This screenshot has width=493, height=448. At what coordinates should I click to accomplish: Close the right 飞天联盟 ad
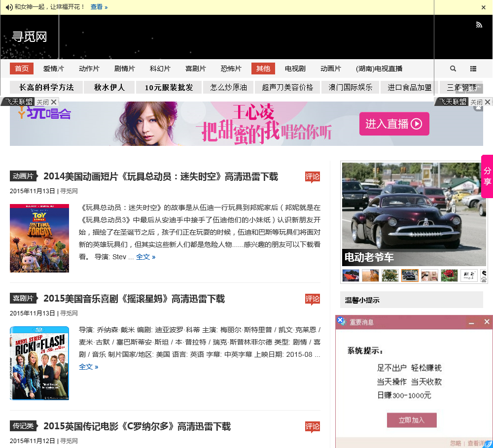[480, 102]
